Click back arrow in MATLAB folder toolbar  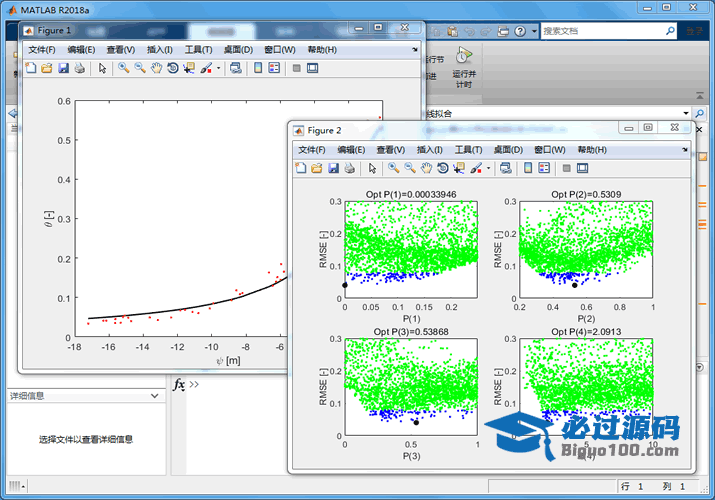(12, 113)
